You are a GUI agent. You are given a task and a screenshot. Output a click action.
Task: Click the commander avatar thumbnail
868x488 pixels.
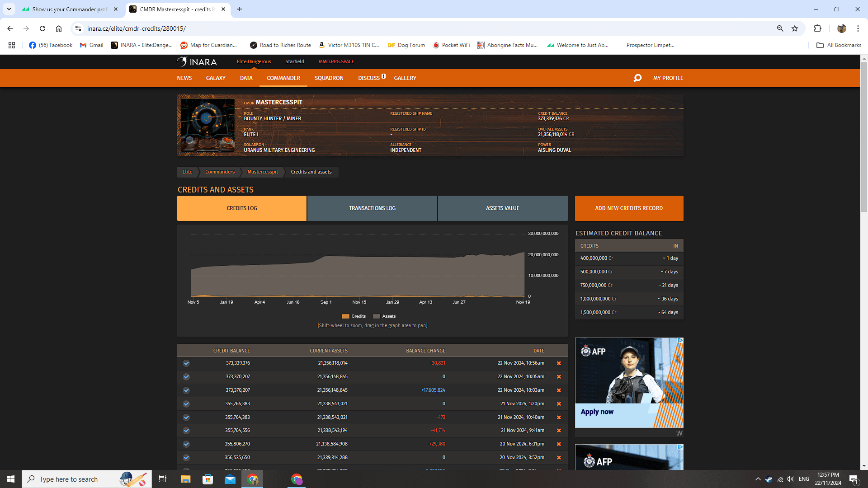tap(208, 125)
